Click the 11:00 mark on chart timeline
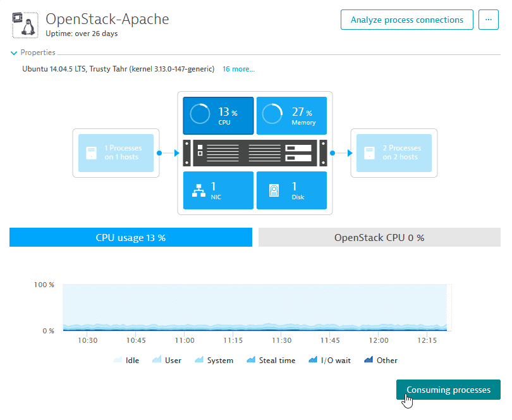Viewport: 512px width, 420px height. click(x=185, y=340)
